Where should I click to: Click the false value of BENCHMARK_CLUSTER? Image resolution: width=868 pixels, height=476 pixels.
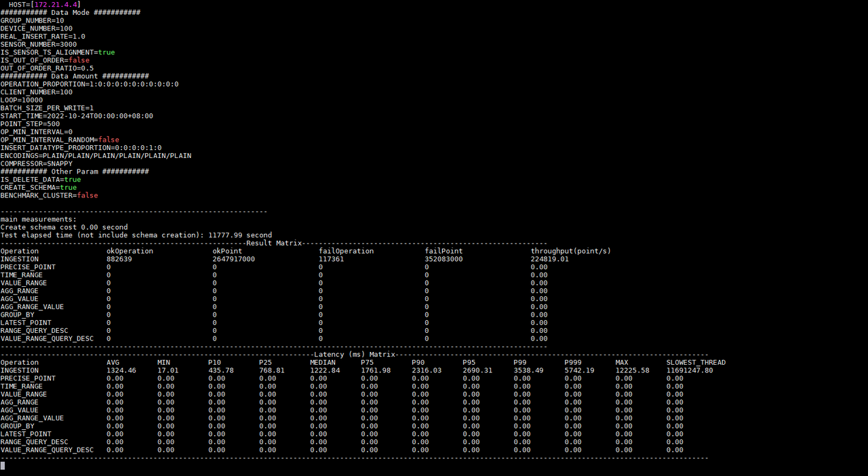pyautogui.click(x=87, y=195)
